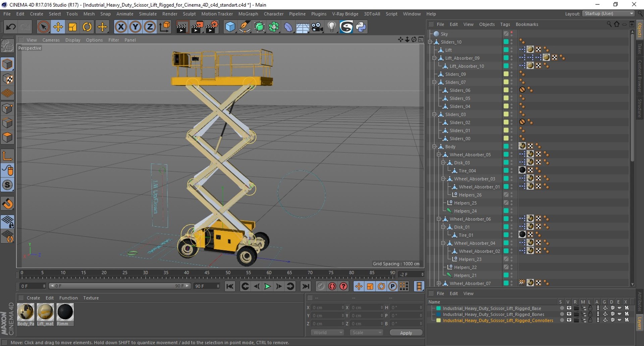Open the Simulate menu
Image resolution: width=644 pixels, height=346 pixels.
point(148,14)
